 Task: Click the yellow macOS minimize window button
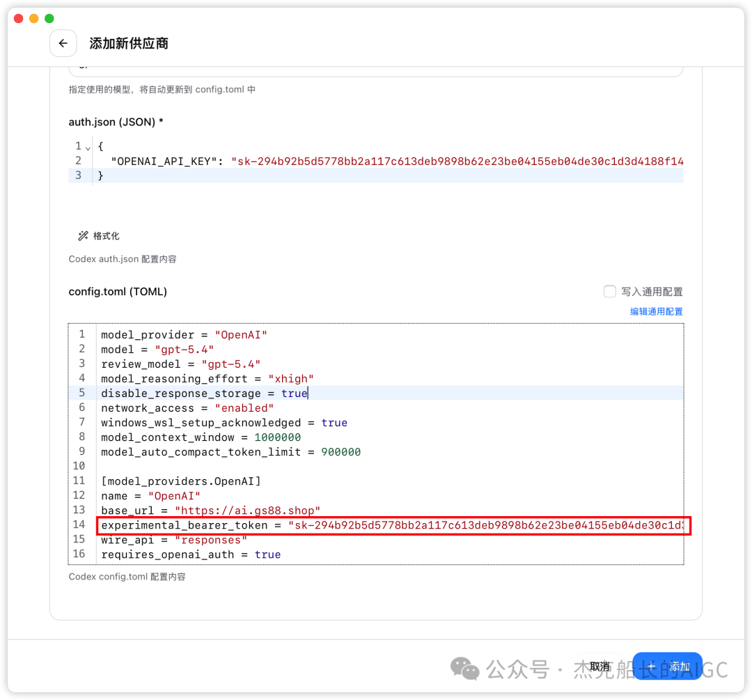point(34,18)
